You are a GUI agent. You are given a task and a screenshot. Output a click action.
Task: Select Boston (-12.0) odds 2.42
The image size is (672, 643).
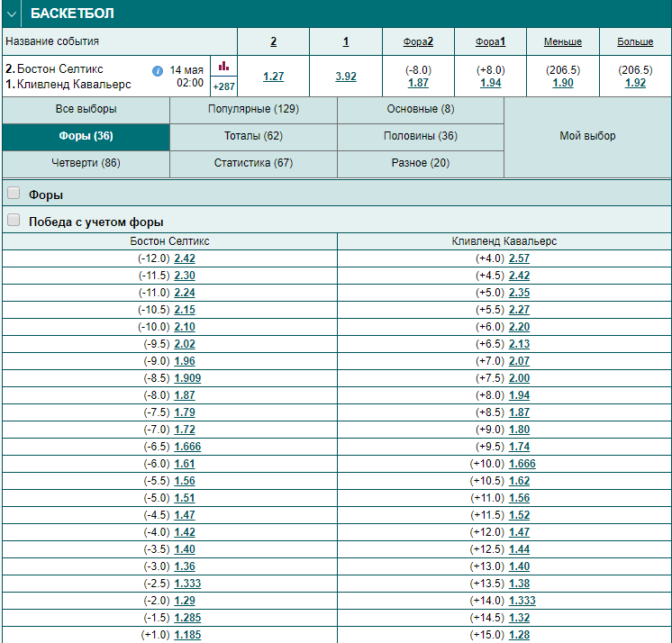(185, 258)
